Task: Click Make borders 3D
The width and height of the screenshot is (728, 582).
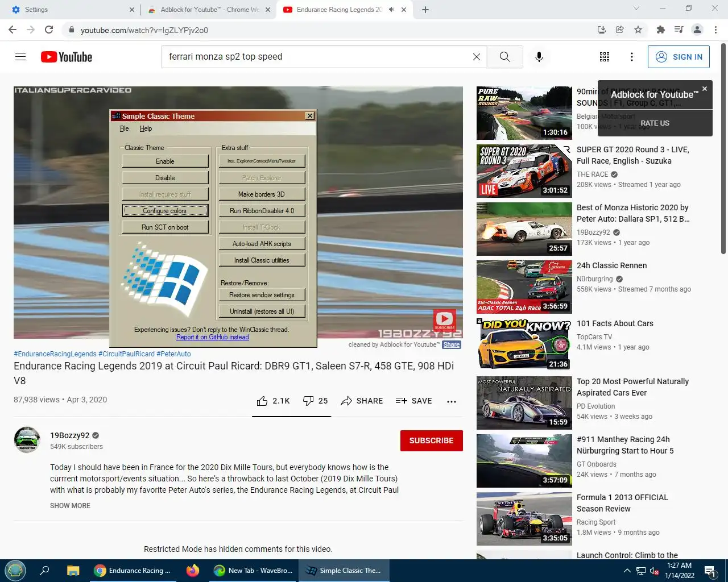Action: 262,194
